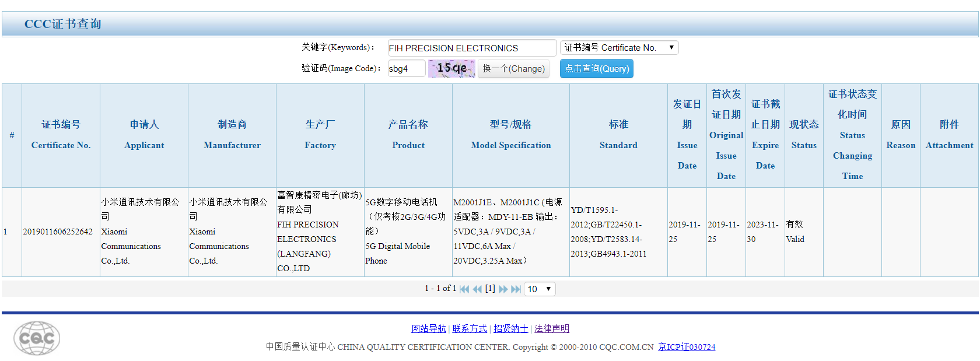Go to previous page of results
980x361 pixels.
tap(477, 289)
